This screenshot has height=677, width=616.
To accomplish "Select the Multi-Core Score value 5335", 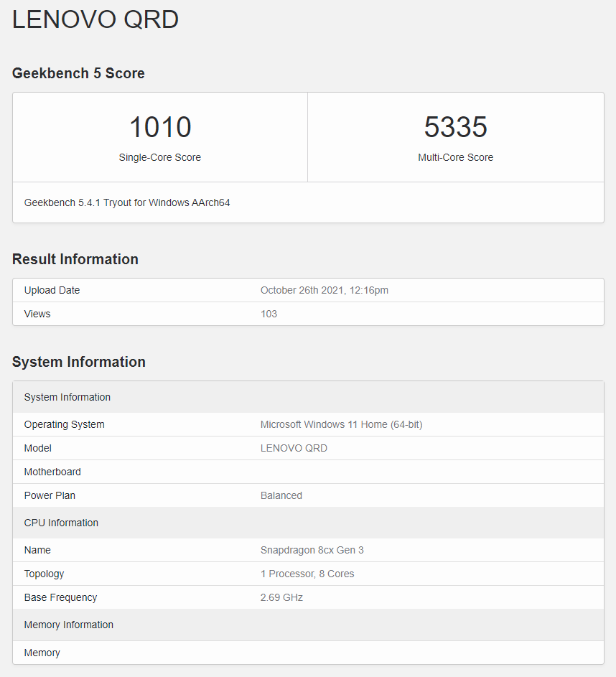I will coord(455,126).
